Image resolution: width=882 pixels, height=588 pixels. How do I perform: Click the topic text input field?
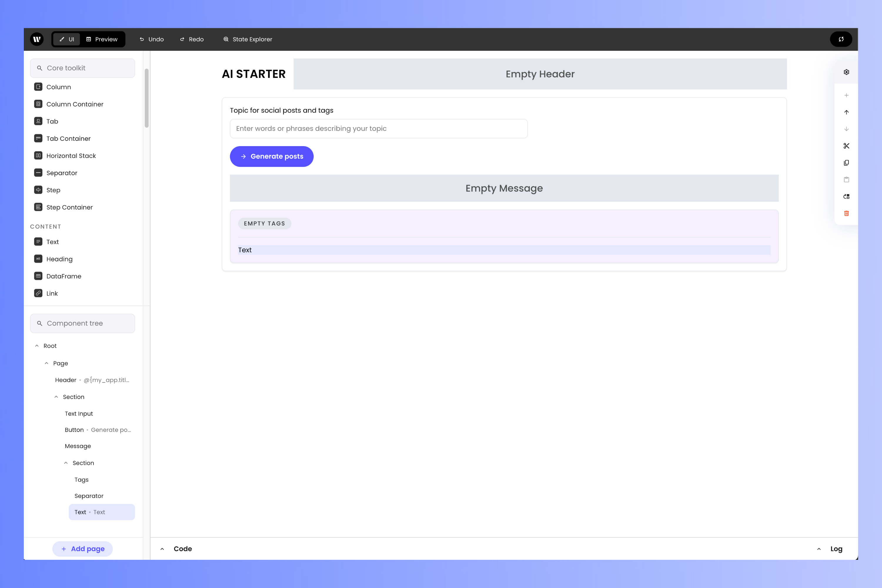coord(379,129)
